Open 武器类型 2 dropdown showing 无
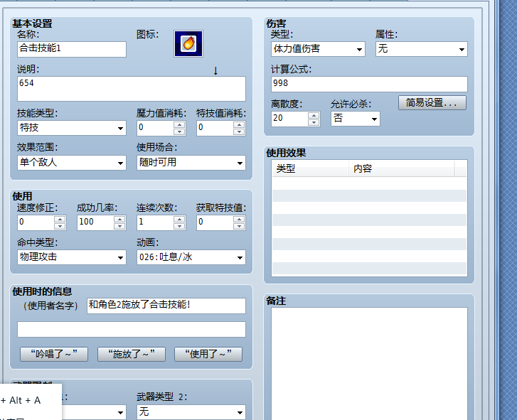This screenshot has height=420, width=517. coord(191,412)
